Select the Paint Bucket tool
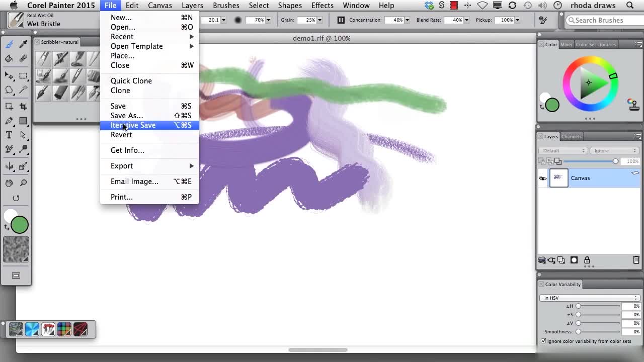644x362 pixels. pos(9,59)
